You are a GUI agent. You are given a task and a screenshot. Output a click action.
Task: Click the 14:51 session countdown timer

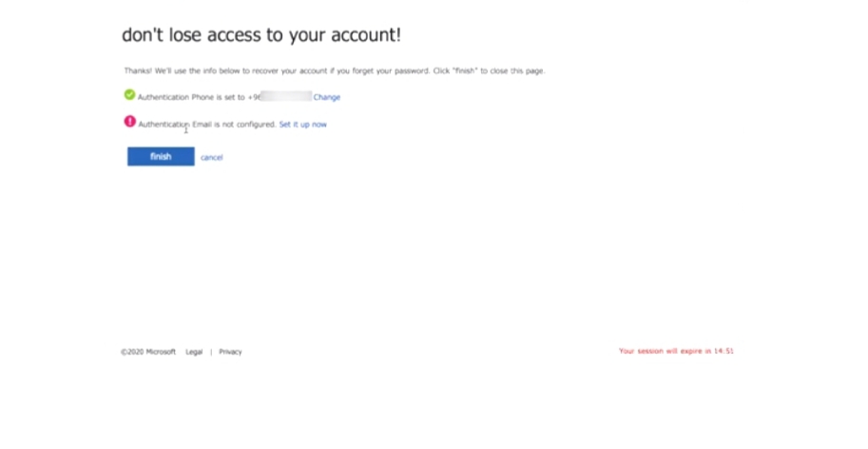[x=723, y=351]
